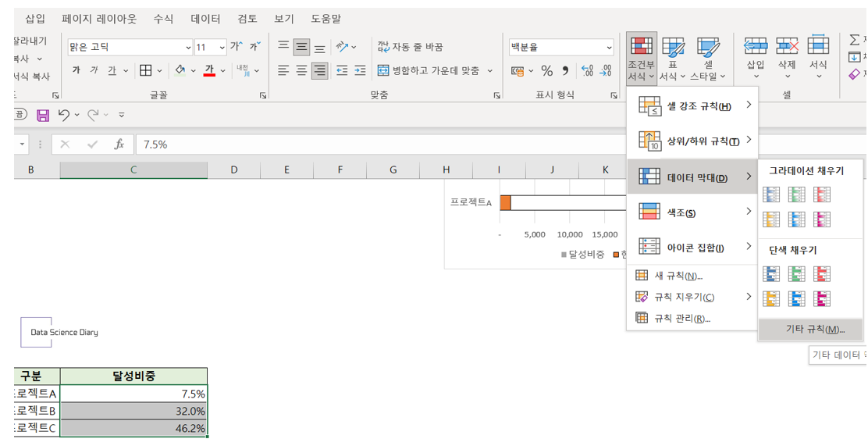Open 상위/하위 규칙 submenu
This screenshot has width=868, height=446.
click(x=692, y=141)
